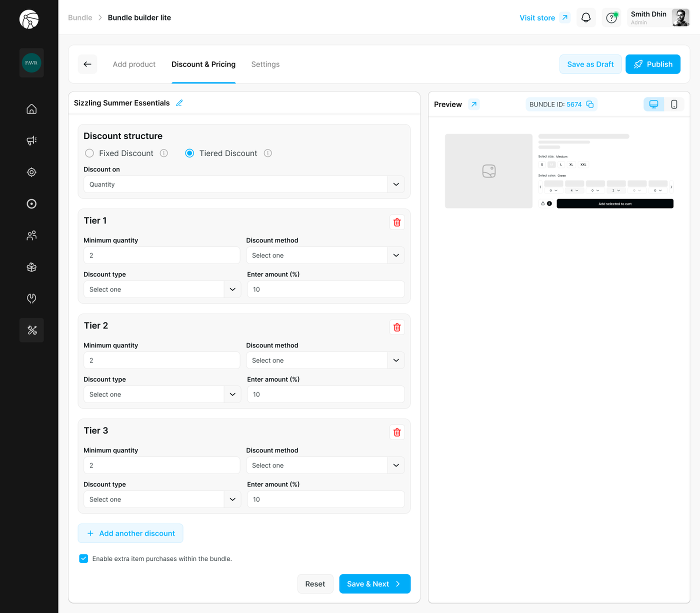Select the Fixed Discount radio button
The width and height of the screenshot is (700, 613).
89,153
